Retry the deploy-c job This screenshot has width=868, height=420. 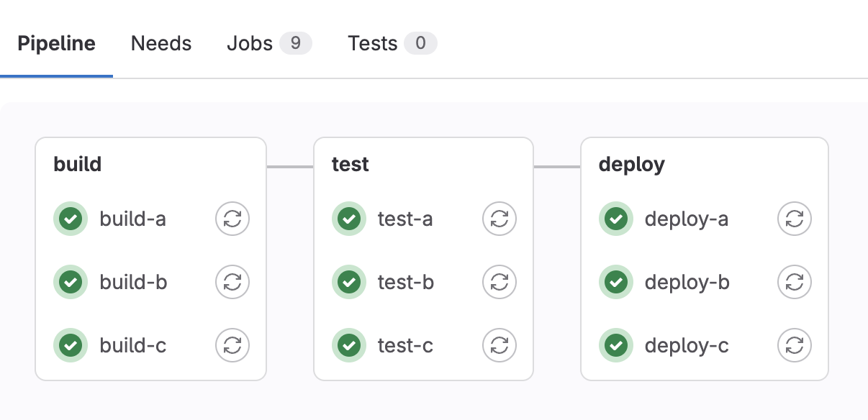click(x=794, y=345)
